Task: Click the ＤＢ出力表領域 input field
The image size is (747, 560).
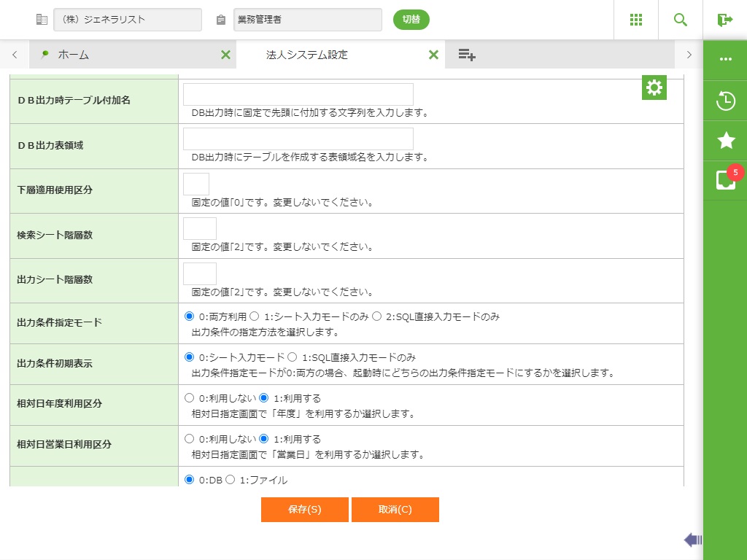Action: (298, 139)
